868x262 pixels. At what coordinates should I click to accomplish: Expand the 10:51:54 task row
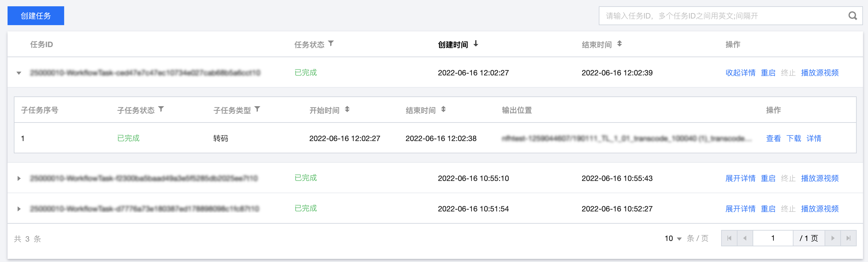coord(19,209)
